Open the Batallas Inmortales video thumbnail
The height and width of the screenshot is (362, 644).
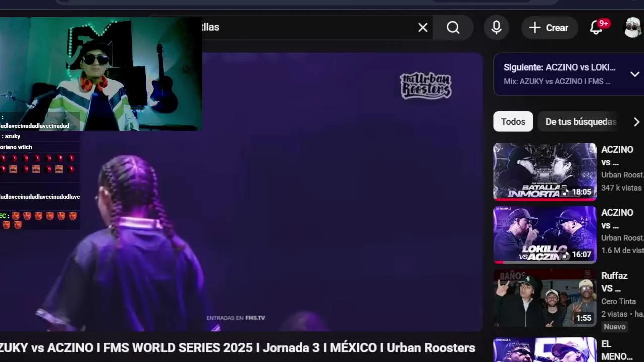(x=545, y=171)
